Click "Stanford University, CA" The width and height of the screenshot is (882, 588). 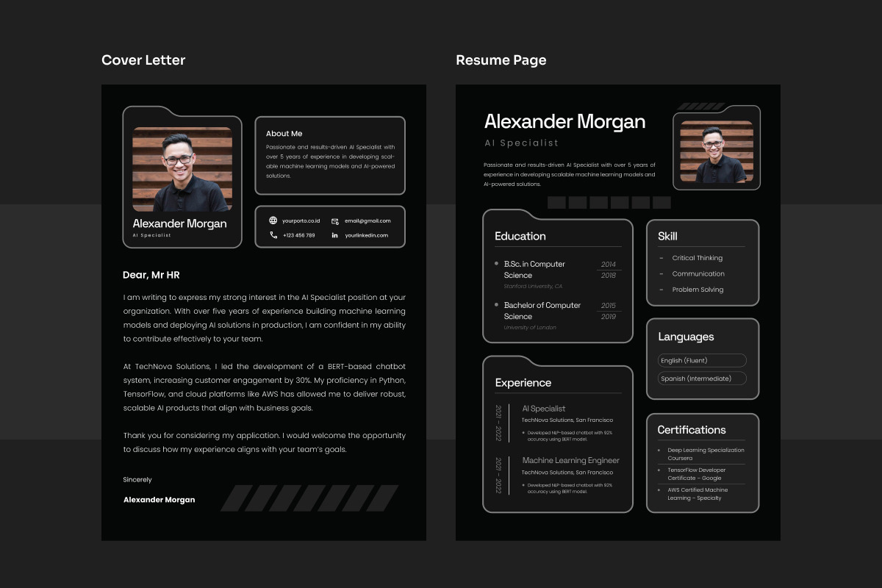tap(533, 286)
